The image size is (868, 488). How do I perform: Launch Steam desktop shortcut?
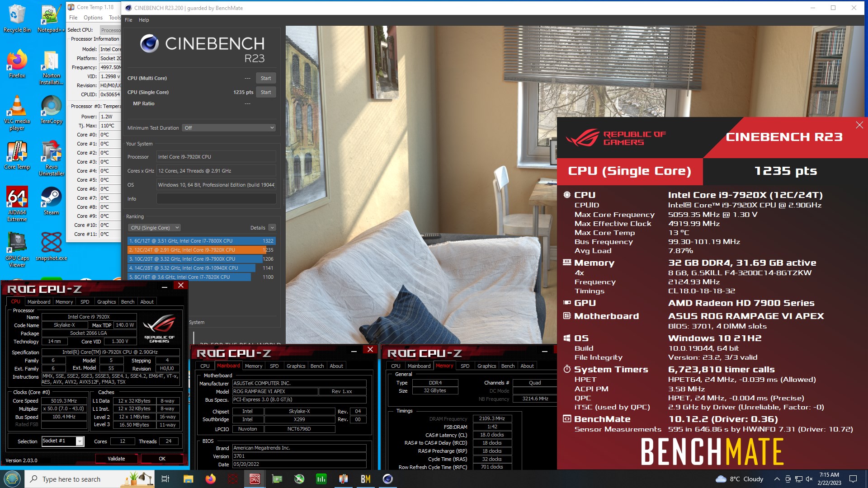(51, 201)
